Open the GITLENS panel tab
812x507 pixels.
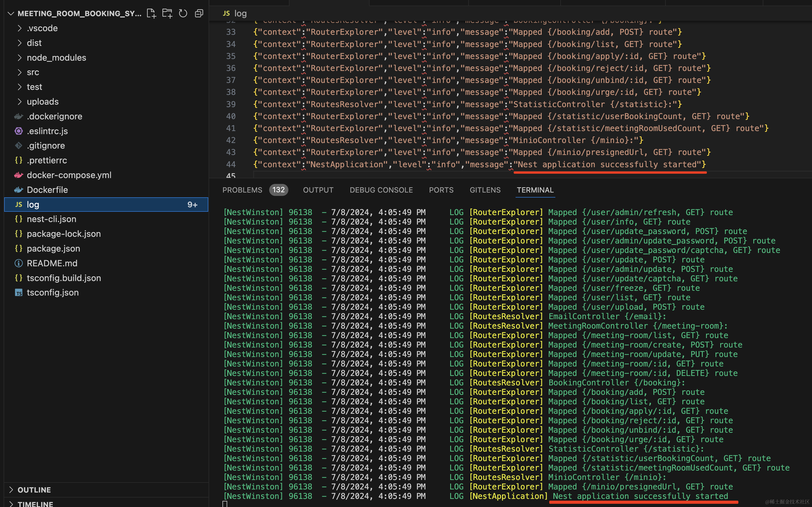(485, 190)
